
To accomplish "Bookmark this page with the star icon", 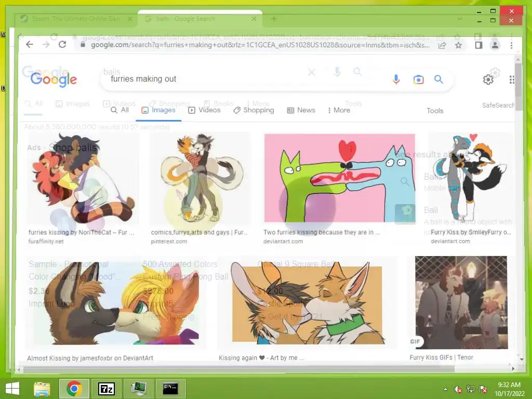I will point(458,45).
